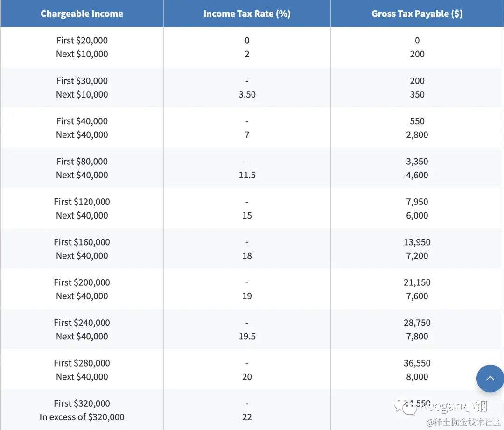Click the In excess of $320,000 text
Viewport: 504px width, 430px height.
[x=82, y=417]
